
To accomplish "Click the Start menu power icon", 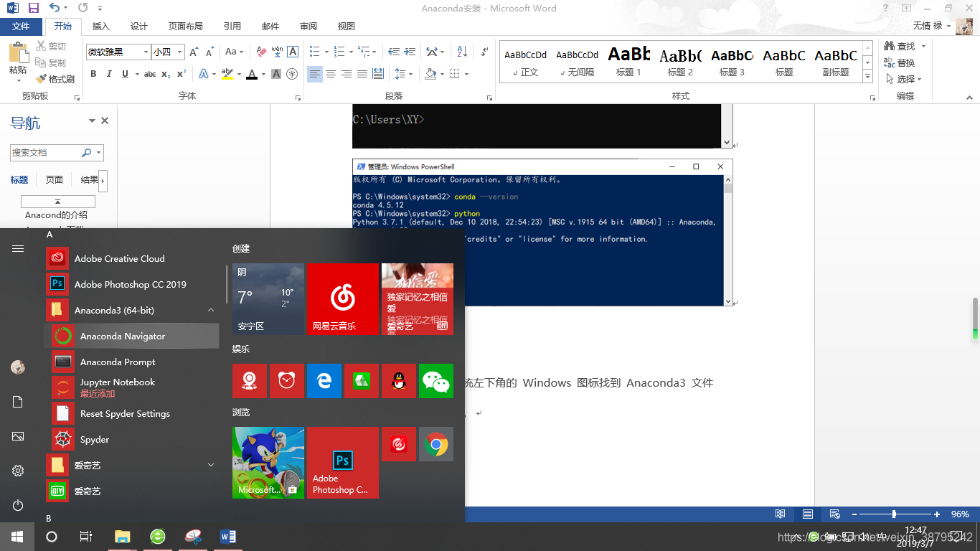I will [x=18, y=506].
